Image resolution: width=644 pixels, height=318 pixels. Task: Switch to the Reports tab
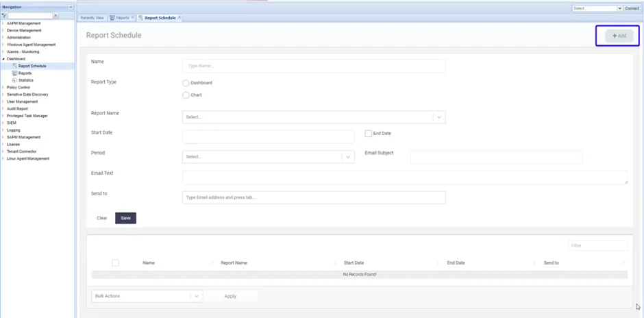click(x=123, y=18)
